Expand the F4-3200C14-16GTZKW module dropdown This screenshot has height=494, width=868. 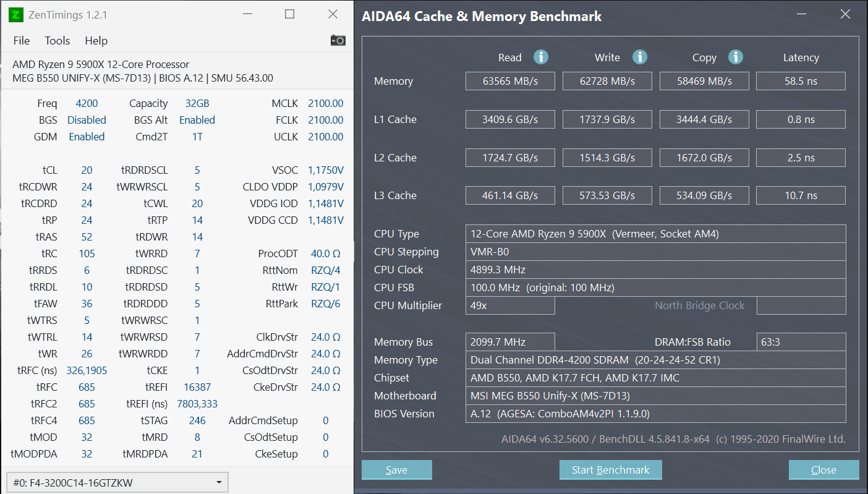pos(117,482)
